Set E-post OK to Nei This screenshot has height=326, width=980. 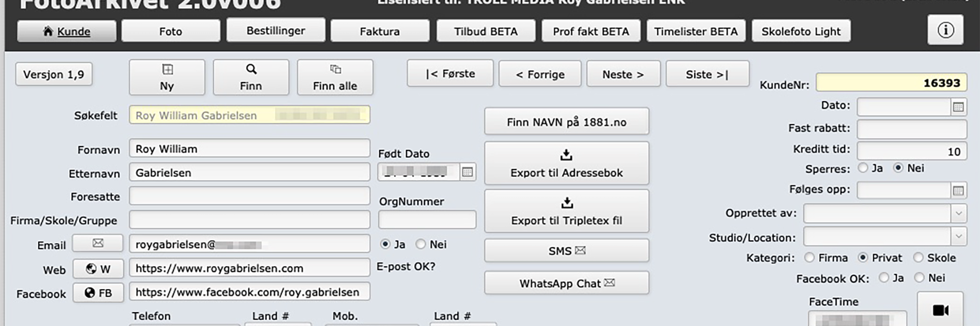tap(421, 244)
